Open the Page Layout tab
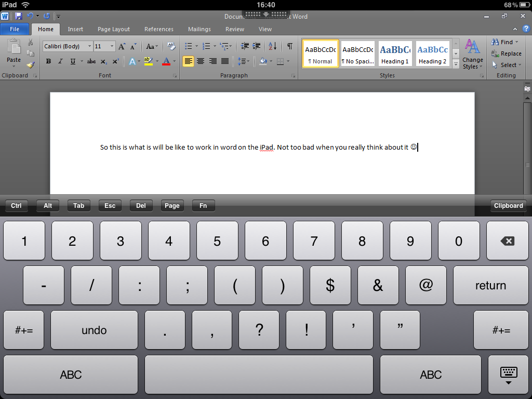The width and height of the screenshot is (532, 399). pos(114,29)
